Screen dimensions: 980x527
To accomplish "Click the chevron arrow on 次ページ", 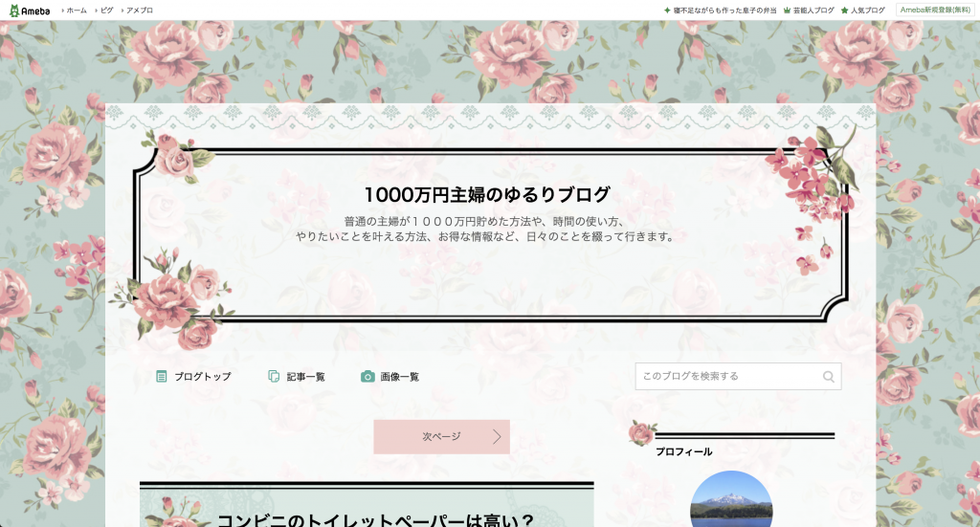I will click(x=497, y=436).
